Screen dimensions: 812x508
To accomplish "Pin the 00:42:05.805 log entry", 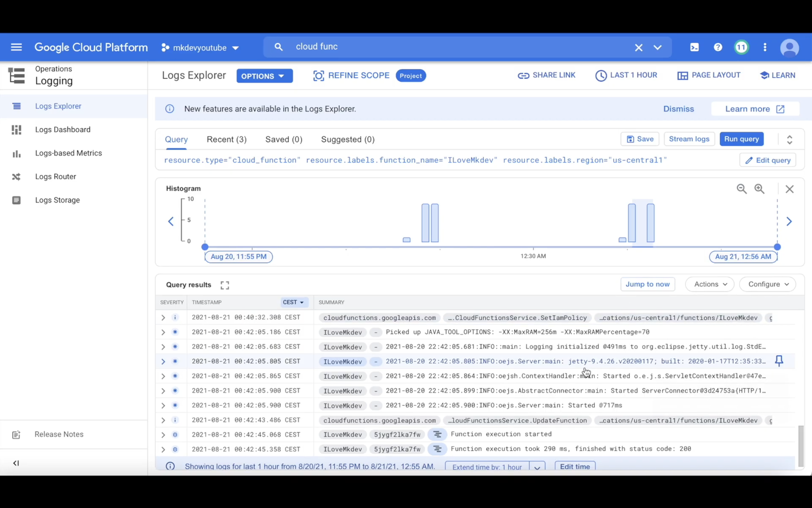I will [x=779, y=361].
